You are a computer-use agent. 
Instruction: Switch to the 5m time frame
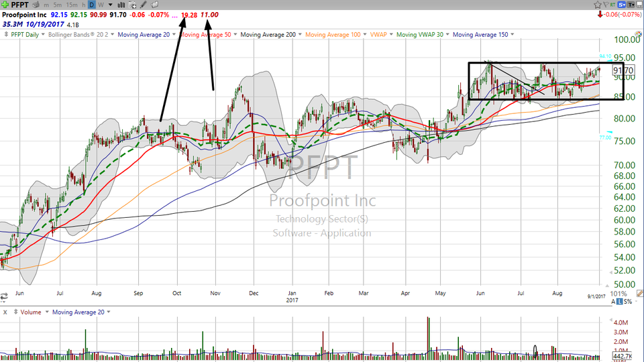point(58,5)
